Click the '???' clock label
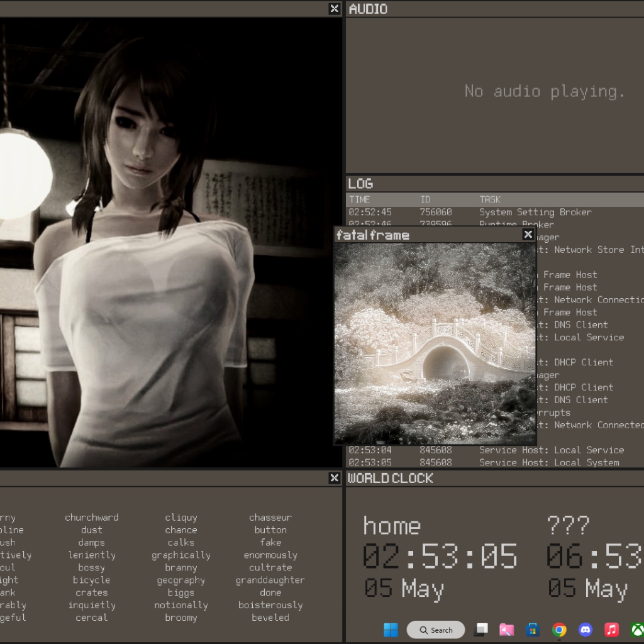 click(x=569, y=526)
